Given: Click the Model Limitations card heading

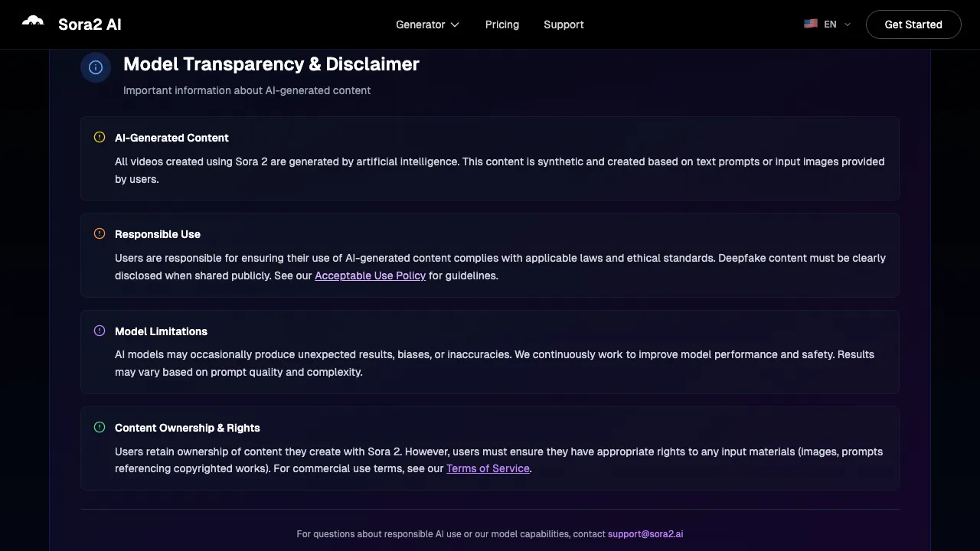Looking at the screenshot, I should click(161, 331).
